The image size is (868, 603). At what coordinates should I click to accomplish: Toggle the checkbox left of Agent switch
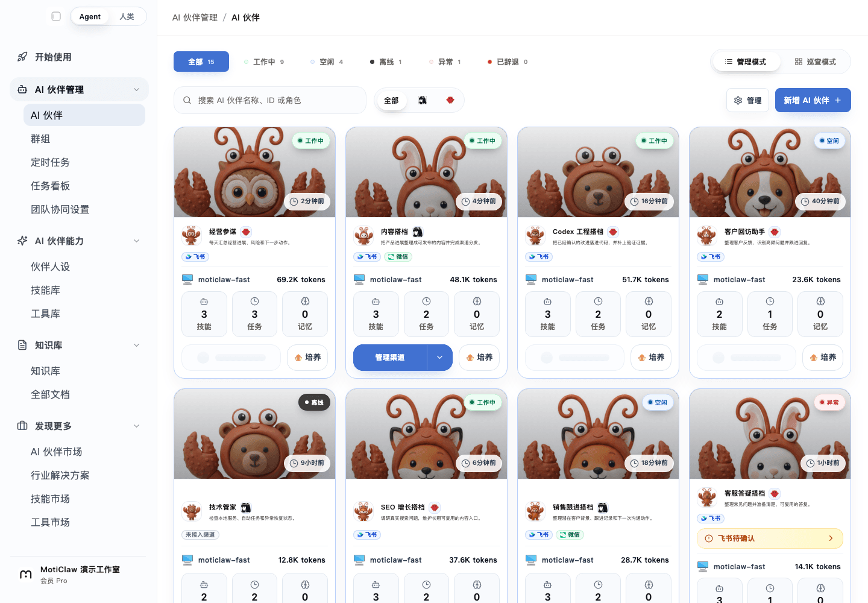pyautogui.click(x=56, y=16)
